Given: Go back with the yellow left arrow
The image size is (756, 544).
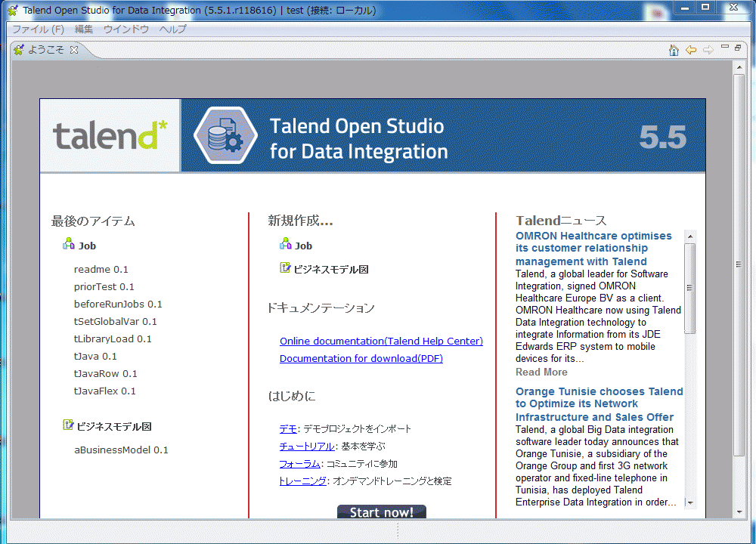Looking at the screenshot, I should 691,50.
